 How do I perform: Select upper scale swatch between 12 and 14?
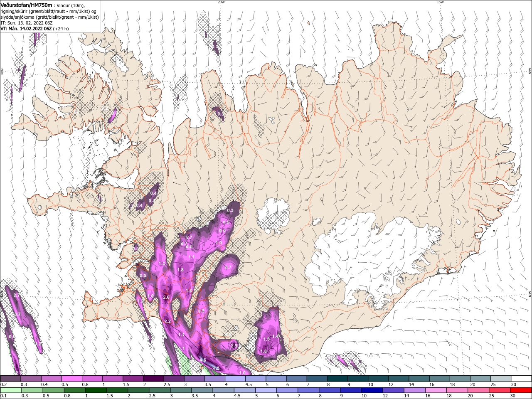tap(398, 379)
